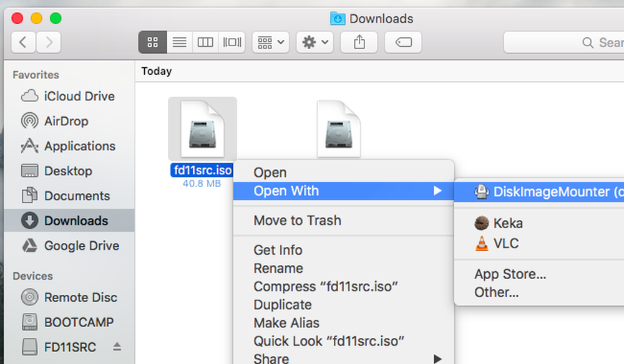Switch to column view
The width and height of the screenshot is (624, 364).
[x=205, y=42]
